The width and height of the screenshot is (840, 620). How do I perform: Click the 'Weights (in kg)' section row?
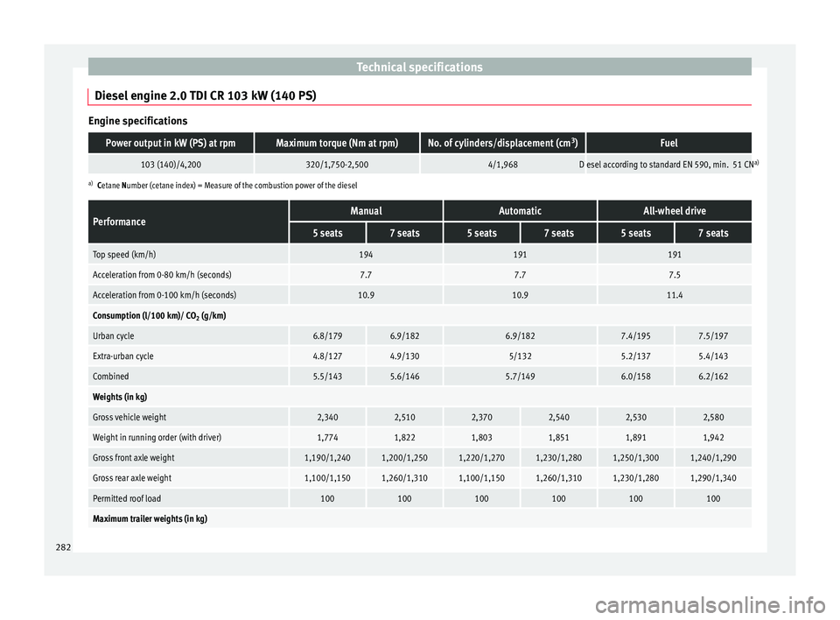point(419,397)
